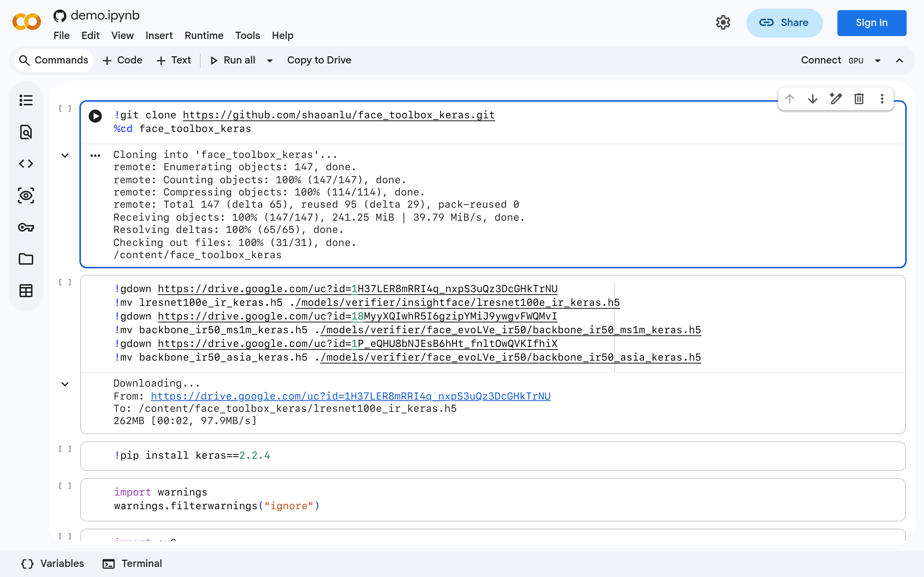The height and width of the screenshot is (577, 924).
Task: Open the Find and replace sidebar icon
Action: 26,132
